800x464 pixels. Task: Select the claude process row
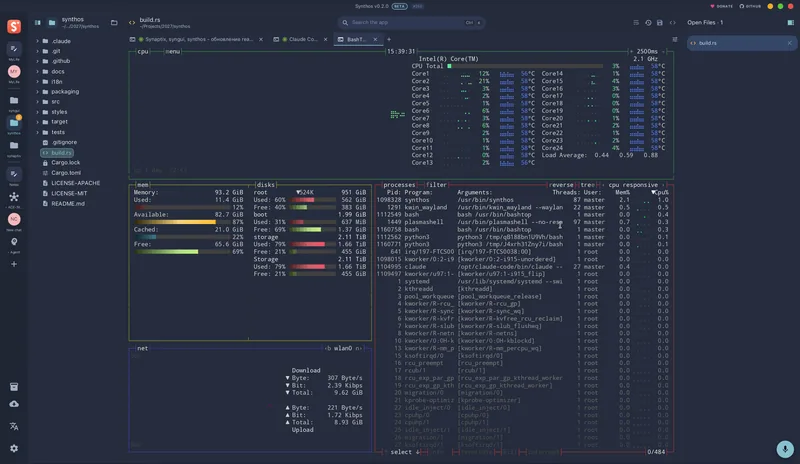[522, 266]
